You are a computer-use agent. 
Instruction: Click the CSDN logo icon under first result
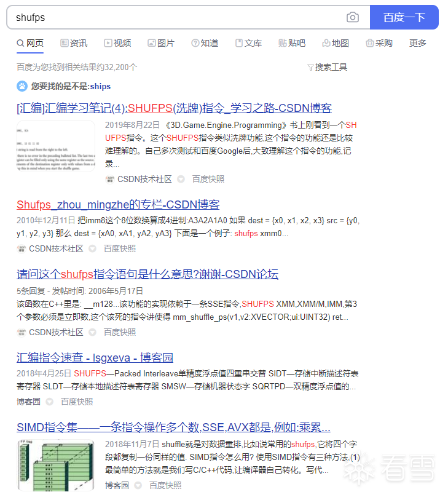pos(109,179)
